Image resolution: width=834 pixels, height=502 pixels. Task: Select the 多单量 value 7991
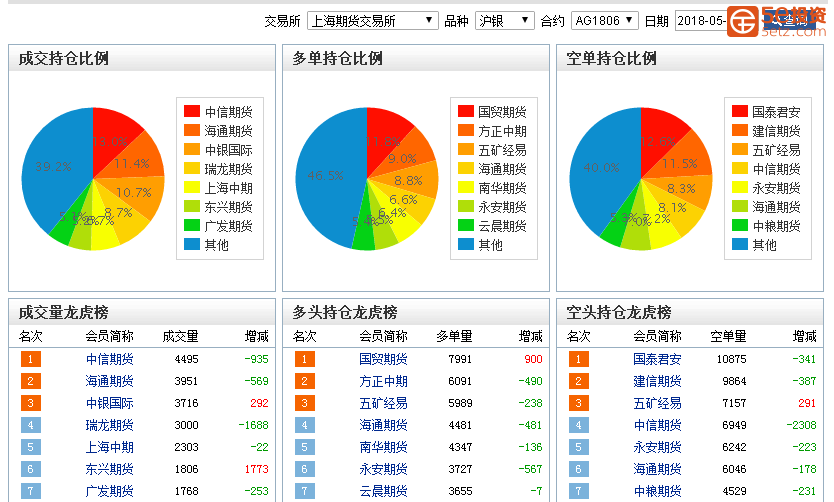click(460, 359)
